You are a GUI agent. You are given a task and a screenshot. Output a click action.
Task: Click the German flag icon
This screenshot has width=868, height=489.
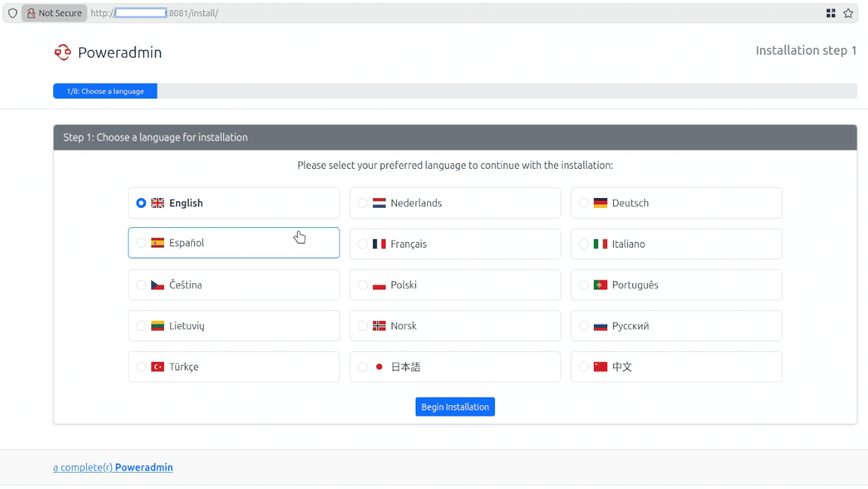pos(600,203)
